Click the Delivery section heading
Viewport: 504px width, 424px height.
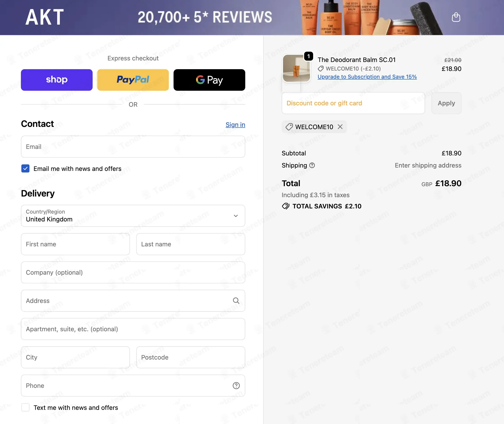[x=38, y=194]
